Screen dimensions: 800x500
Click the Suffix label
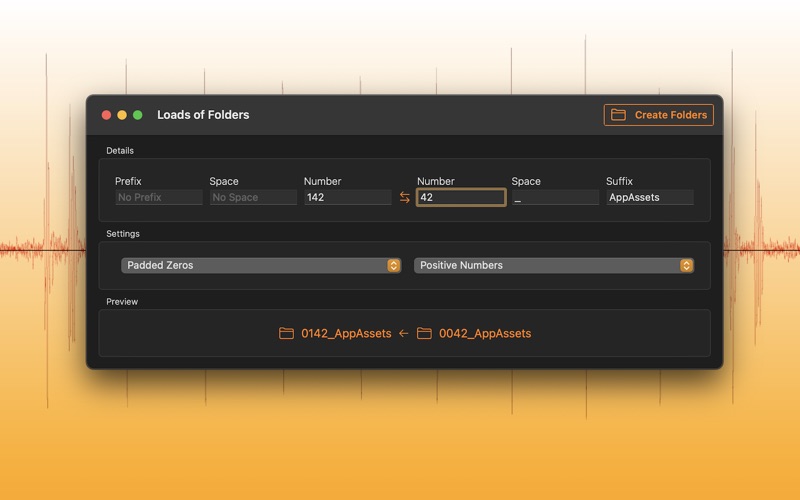pyautogui.click(x=619, y=181)
